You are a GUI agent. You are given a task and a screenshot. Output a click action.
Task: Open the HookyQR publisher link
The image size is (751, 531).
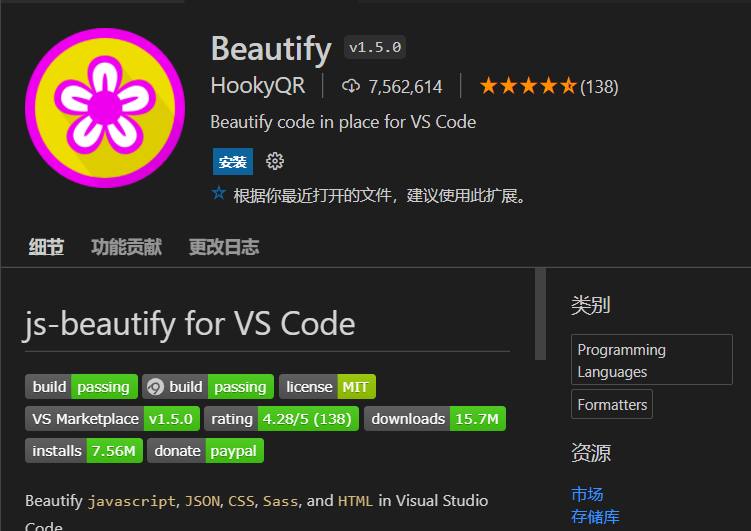pyautogui.click(x=258, y=86)
